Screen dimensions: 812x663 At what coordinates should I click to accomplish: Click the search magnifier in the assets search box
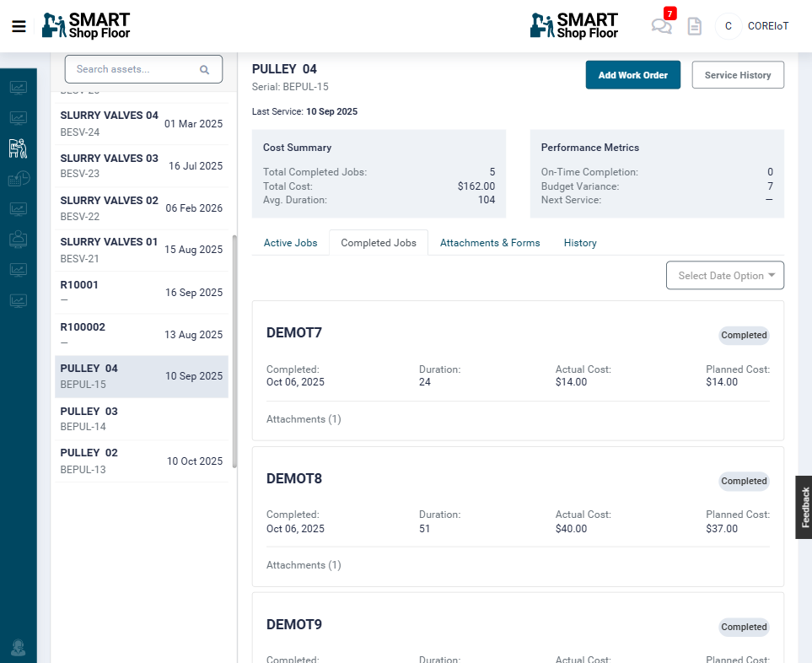(x=205, y=69)
